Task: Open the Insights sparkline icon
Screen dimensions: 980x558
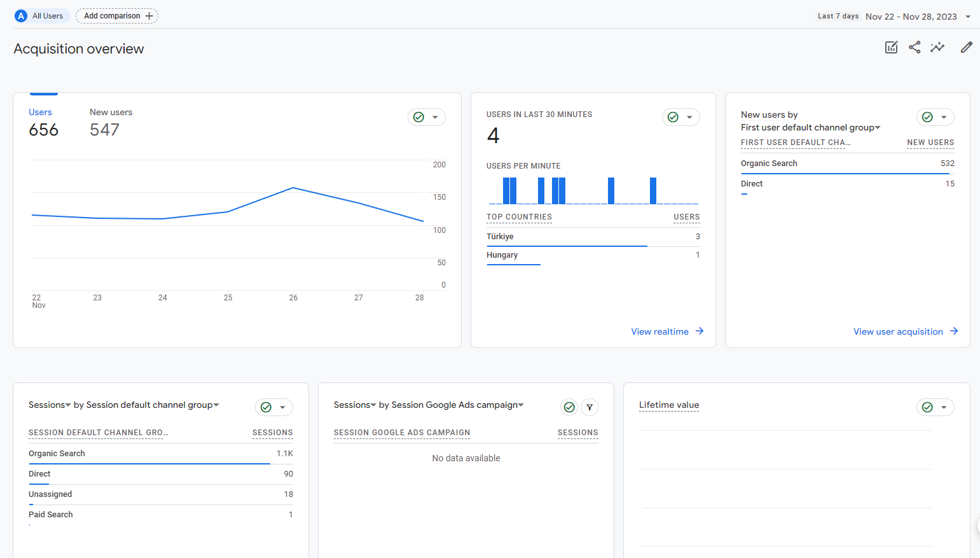Action: point(937,47)
